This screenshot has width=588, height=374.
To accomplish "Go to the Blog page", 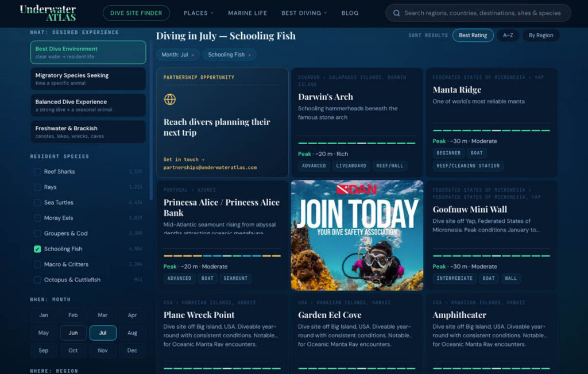I will (x=350, y=13).
